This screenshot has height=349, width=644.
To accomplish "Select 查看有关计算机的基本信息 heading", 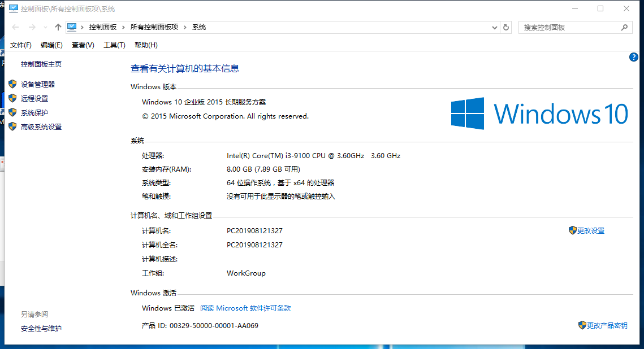I will click(x=185, y=68).
